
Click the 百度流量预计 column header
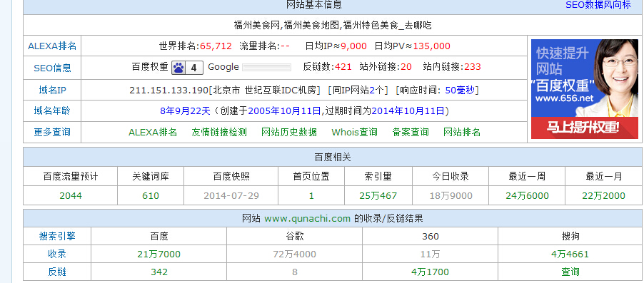pyautogui.click(x=71, y=176)
